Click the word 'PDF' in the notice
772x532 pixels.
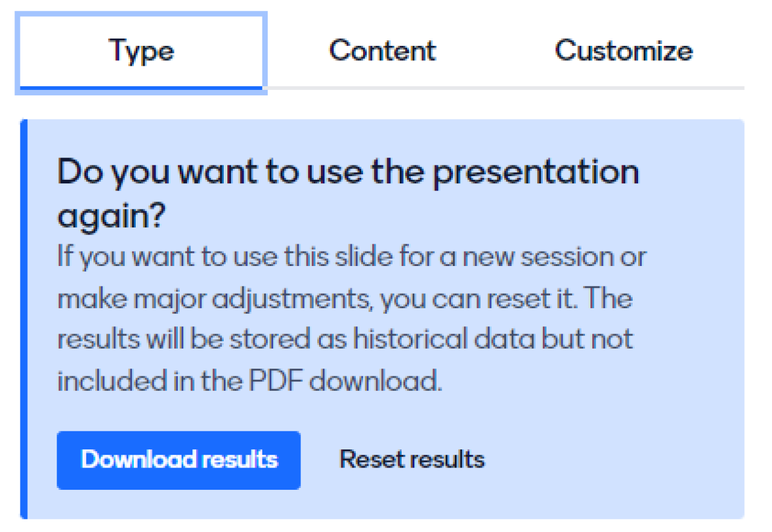click(279, 381)
